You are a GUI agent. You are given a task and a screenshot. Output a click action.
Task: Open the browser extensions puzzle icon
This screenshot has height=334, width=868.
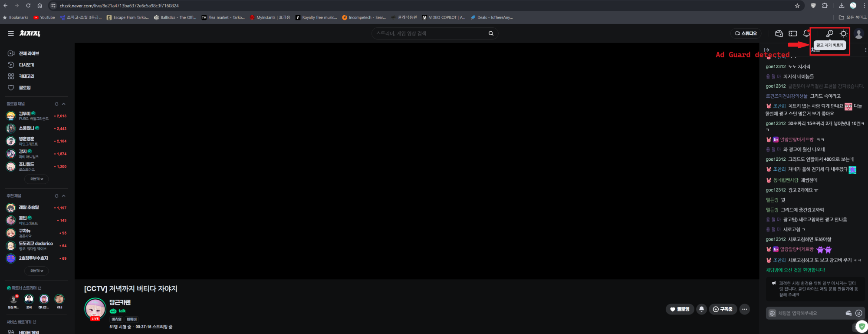click(825, 6)
